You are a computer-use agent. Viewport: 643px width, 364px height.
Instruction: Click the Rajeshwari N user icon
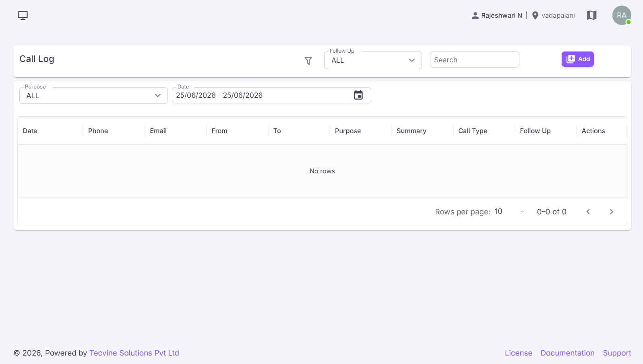(475, 16)
